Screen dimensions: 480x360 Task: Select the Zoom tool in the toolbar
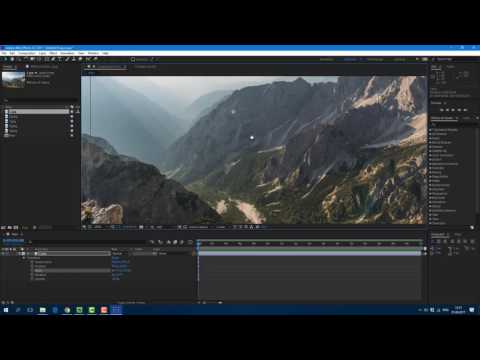tap(19, 59)
